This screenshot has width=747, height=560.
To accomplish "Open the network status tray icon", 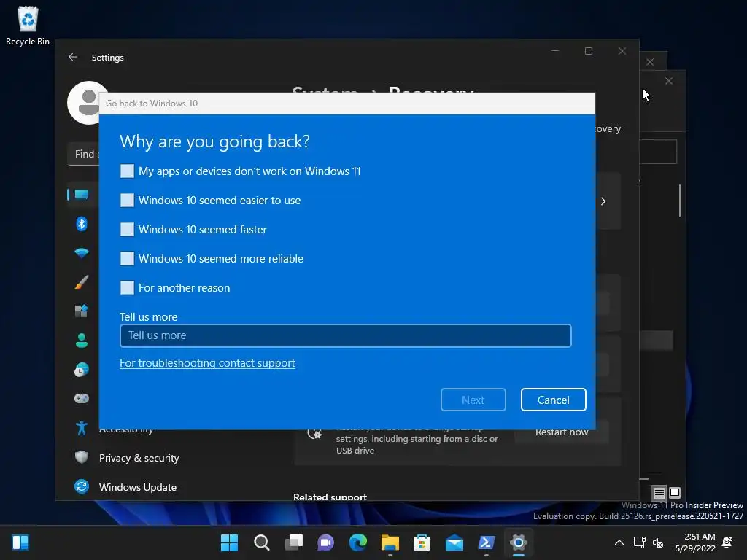I will (639, 542).
